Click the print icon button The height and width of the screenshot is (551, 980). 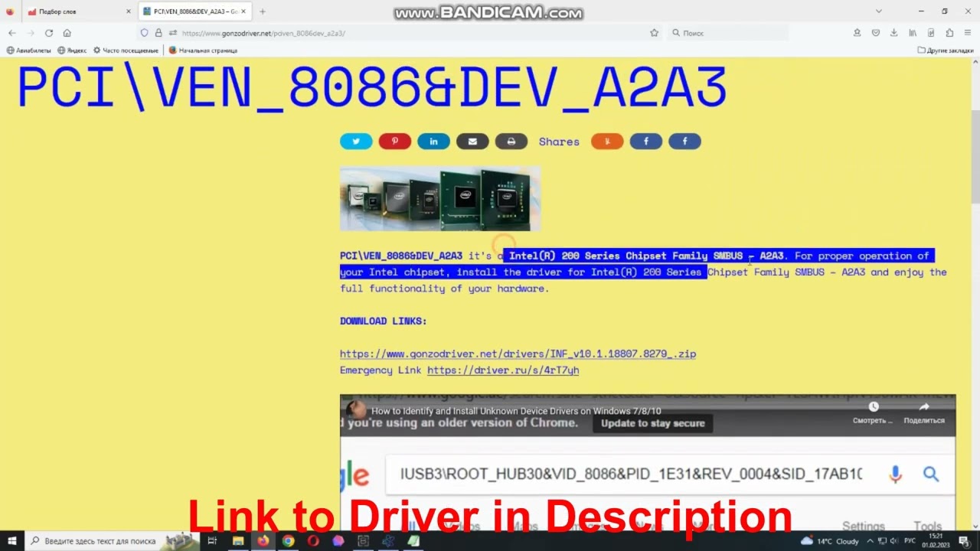(x=511, y=142)
